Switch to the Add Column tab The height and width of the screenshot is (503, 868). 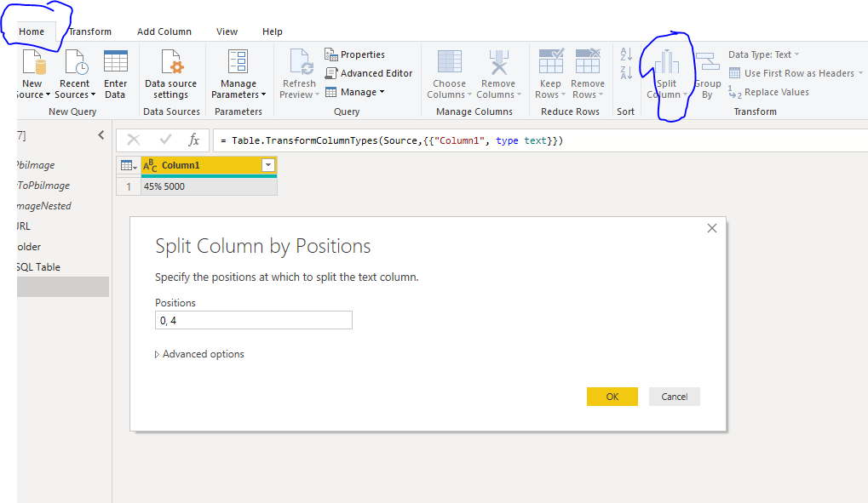click(164, 31)
